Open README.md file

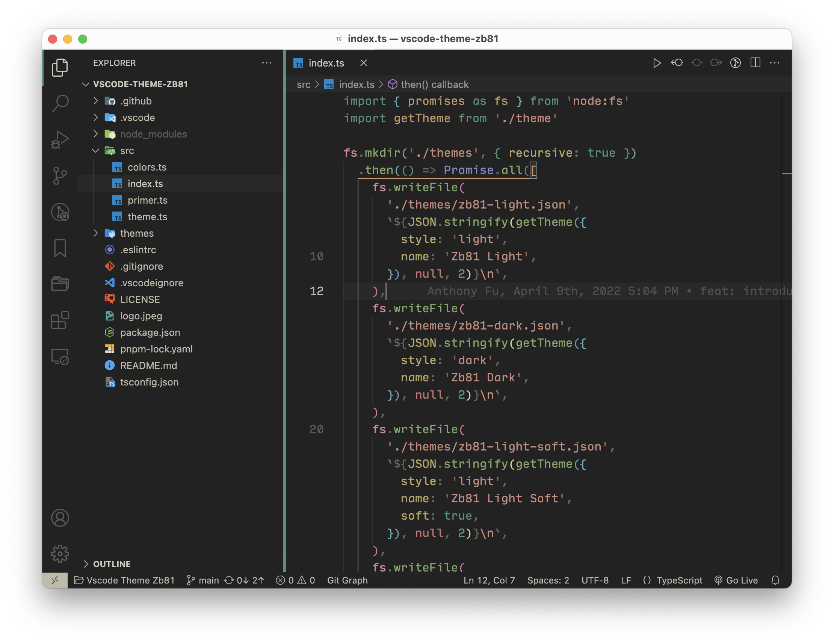click(x=181, y=366)
